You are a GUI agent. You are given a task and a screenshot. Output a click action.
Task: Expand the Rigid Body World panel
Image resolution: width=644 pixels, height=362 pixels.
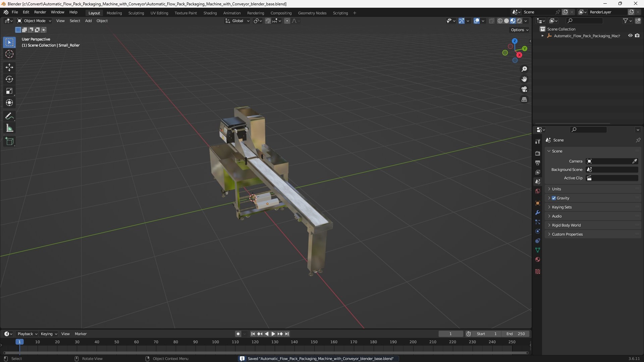click(566, 225)
